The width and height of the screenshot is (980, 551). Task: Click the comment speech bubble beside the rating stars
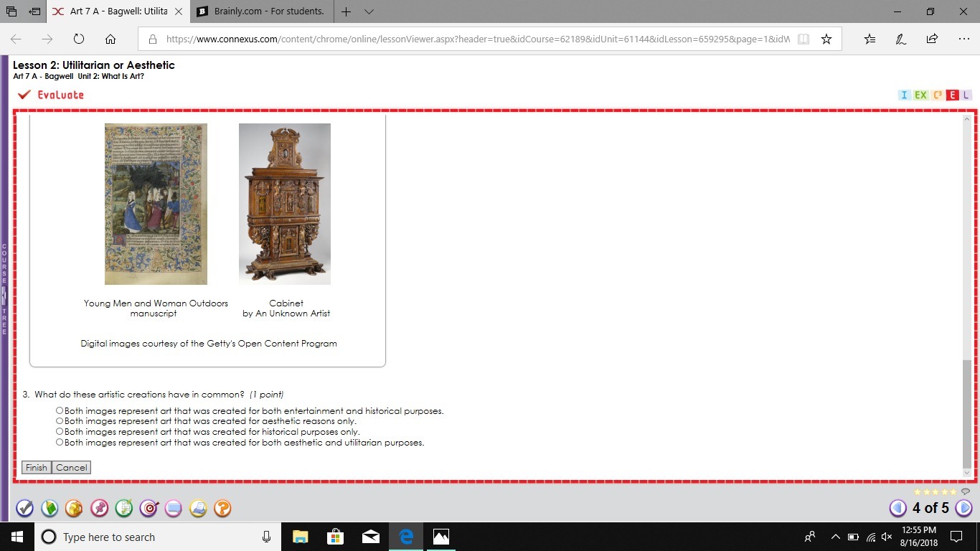(x=966, y=491)
